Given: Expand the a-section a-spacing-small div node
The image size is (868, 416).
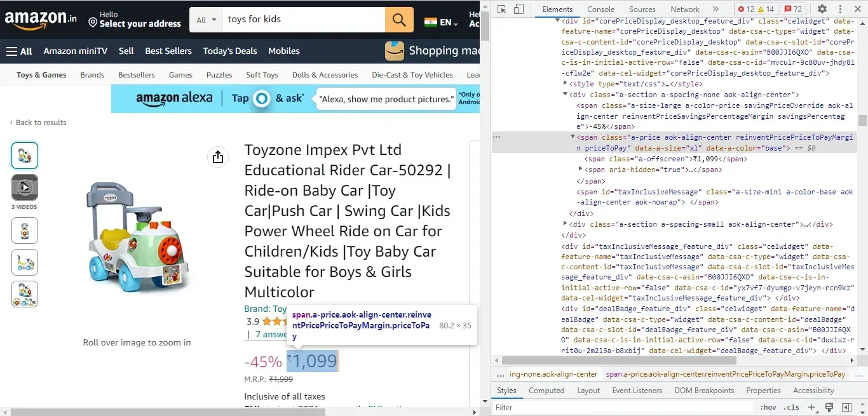Looking at the screenshot, I should coord(566,224).
